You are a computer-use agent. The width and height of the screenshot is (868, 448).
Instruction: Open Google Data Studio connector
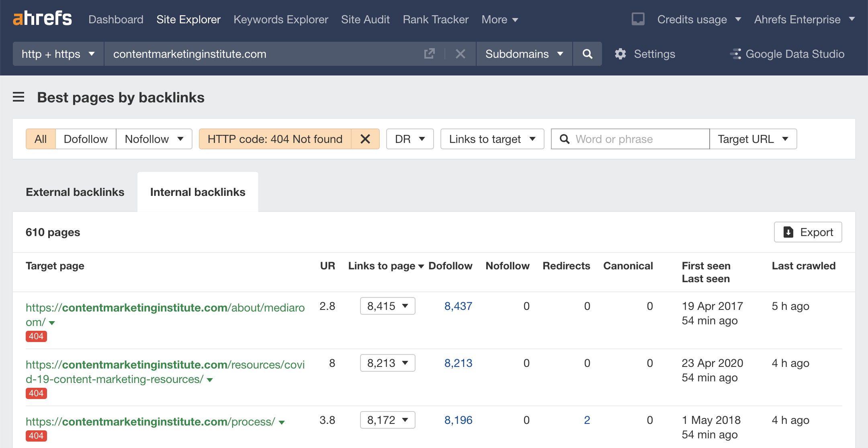click(787, 54)
